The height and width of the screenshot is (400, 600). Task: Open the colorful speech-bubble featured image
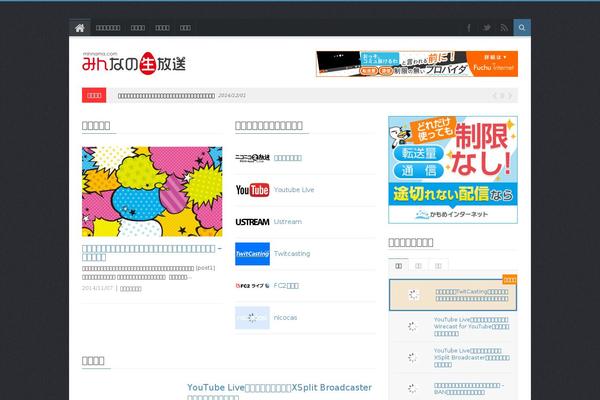tap(152, 191)
